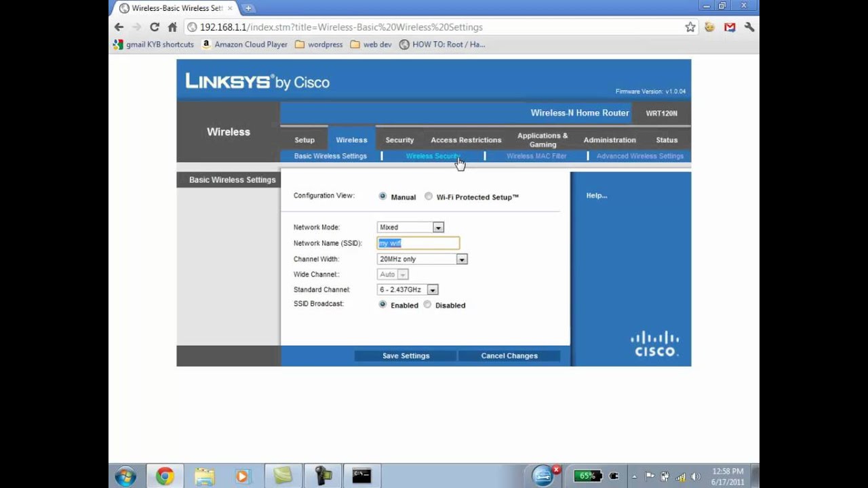Image resolution: width=868 pixels, height=488 pixels.
Task: Open the media player taskbar icon
Action: click(x=242, y=476)
